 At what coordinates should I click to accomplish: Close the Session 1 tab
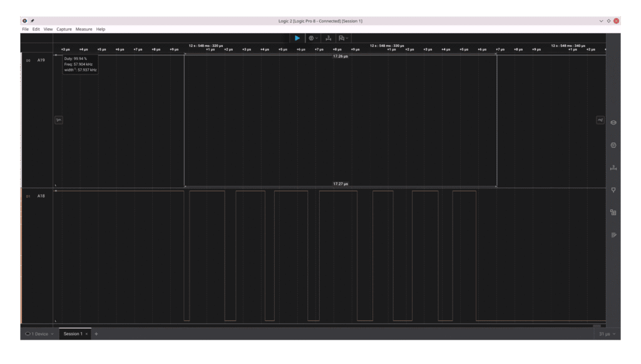point(86,334)
